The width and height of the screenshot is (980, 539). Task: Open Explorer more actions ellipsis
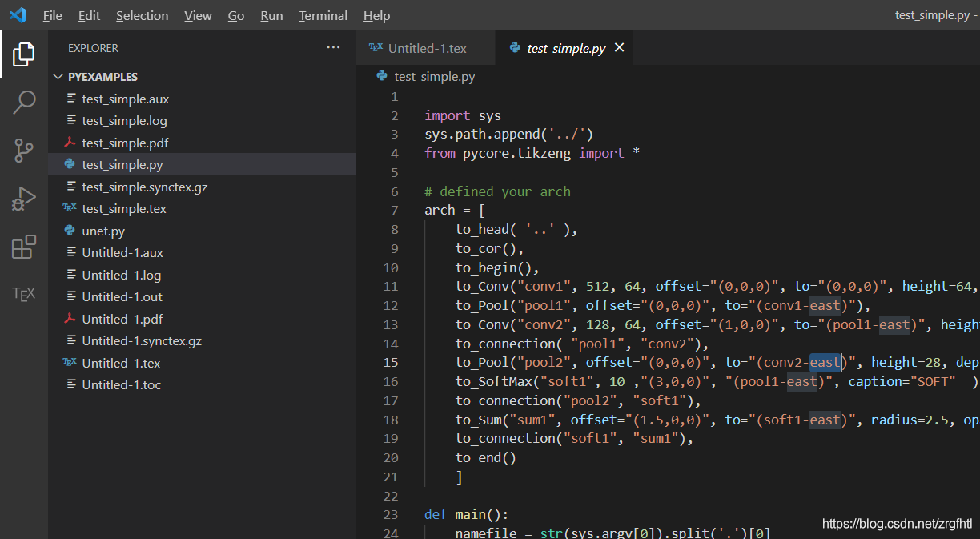click(x=334, y=48)
